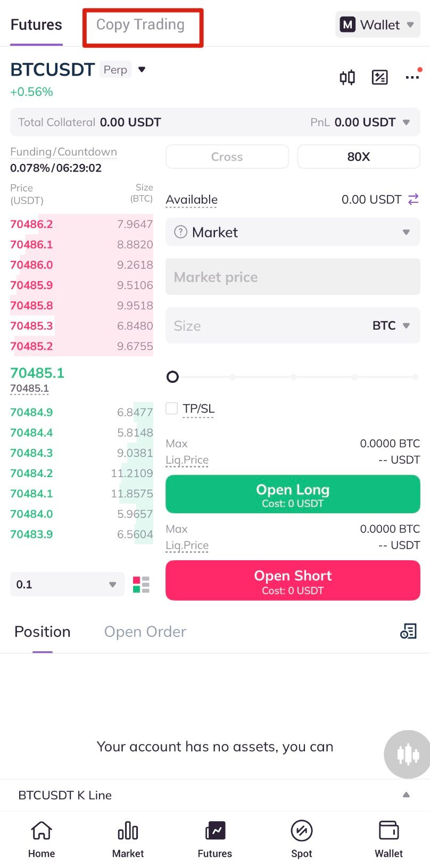Tap the floating candlestick chart button
Viewport: 430px width, 868px height.
(408, 754)
